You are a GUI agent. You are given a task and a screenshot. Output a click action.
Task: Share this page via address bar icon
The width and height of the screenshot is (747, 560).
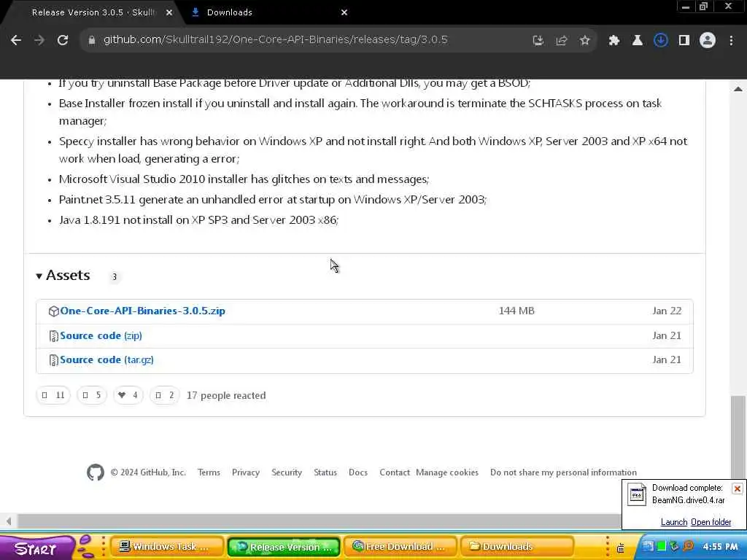point(561,41)
